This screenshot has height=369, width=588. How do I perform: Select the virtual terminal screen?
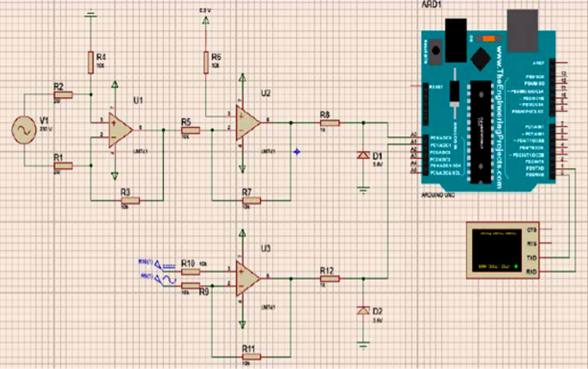point(497,250)
